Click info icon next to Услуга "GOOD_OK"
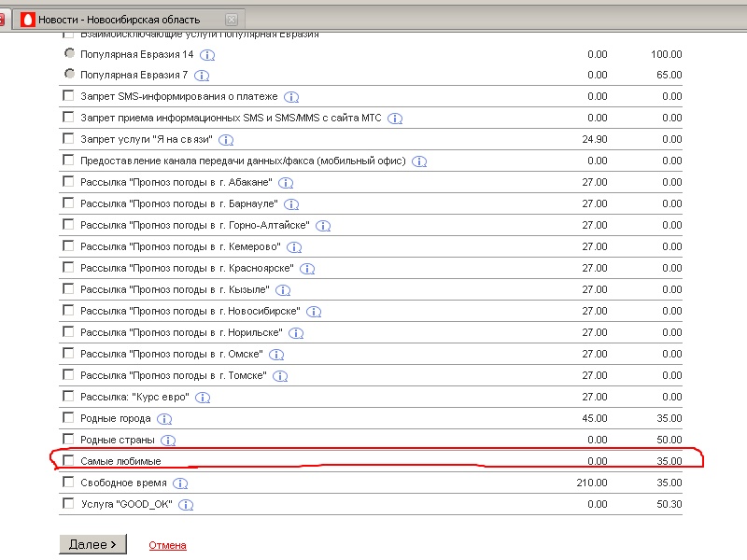 (186, 505)
